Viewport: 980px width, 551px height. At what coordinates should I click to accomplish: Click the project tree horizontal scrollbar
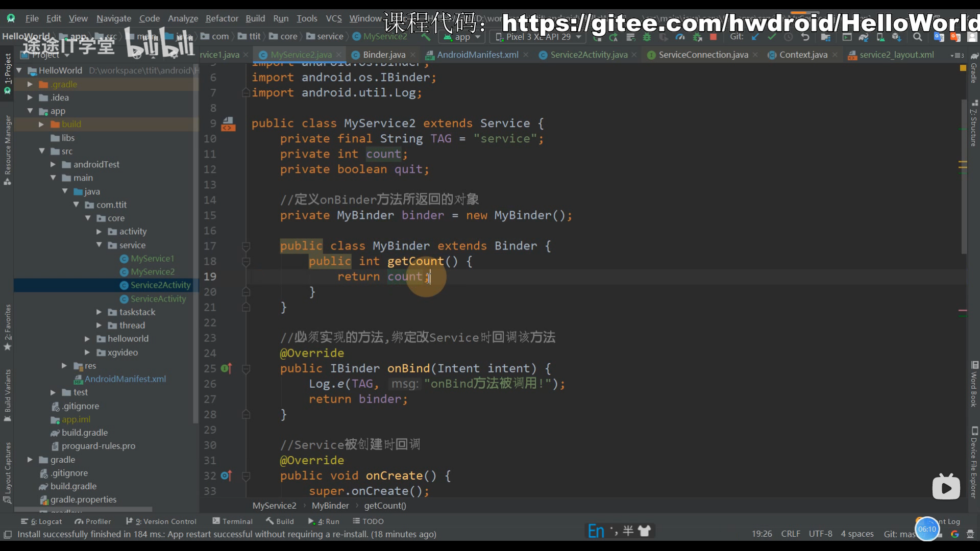(x=83, y=509)
